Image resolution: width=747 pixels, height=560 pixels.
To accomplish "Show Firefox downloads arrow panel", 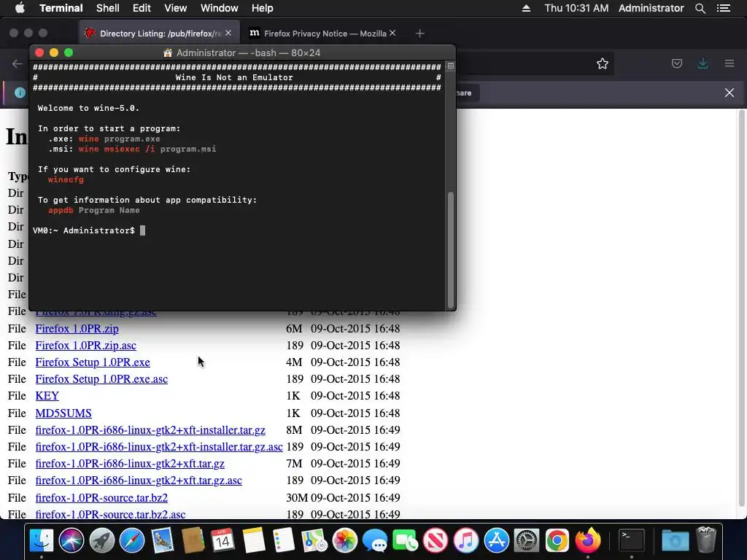I will [x=703, y=63].
